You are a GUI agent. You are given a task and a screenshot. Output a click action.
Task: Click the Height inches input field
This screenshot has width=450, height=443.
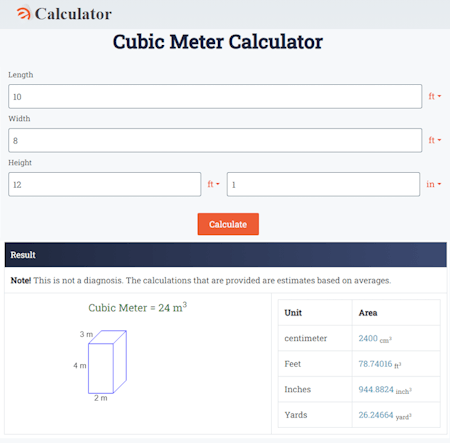click(x=323, y=184)
